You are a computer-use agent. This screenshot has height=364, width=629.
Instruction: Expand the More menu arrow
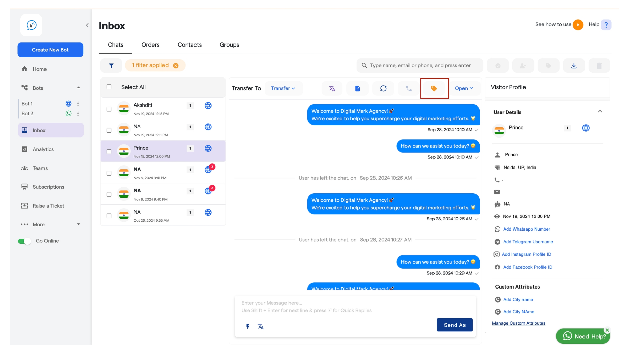point(79,224)
